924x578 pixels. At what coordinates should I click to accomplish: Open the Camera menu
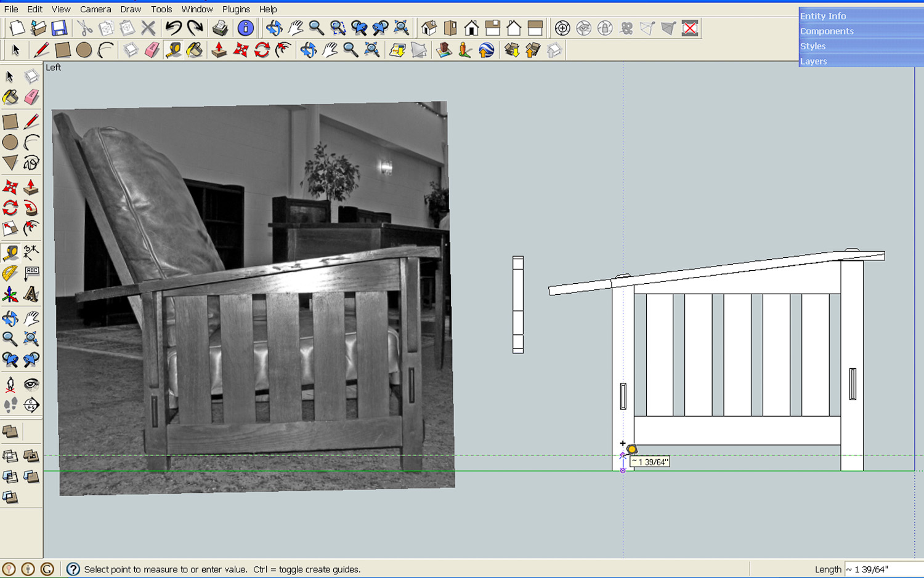coord(95,9)
